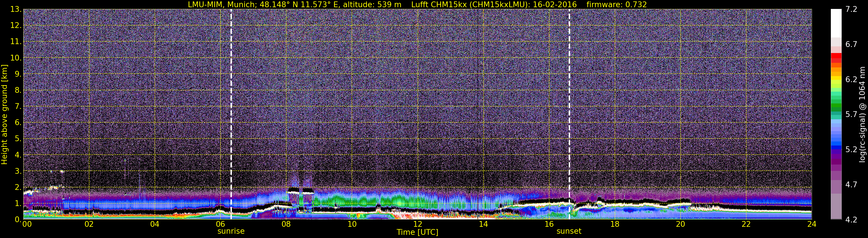868x238 pixels.
Task: Click the plot title 'LMU-MIM, Munich'
Action: click(221, 4)
